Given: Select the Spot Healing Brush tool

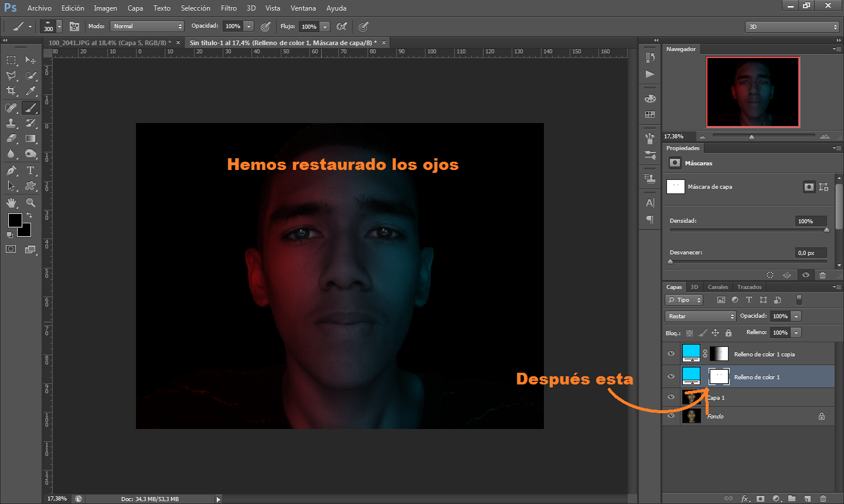Looking at the screenshot, I should 11,108.
